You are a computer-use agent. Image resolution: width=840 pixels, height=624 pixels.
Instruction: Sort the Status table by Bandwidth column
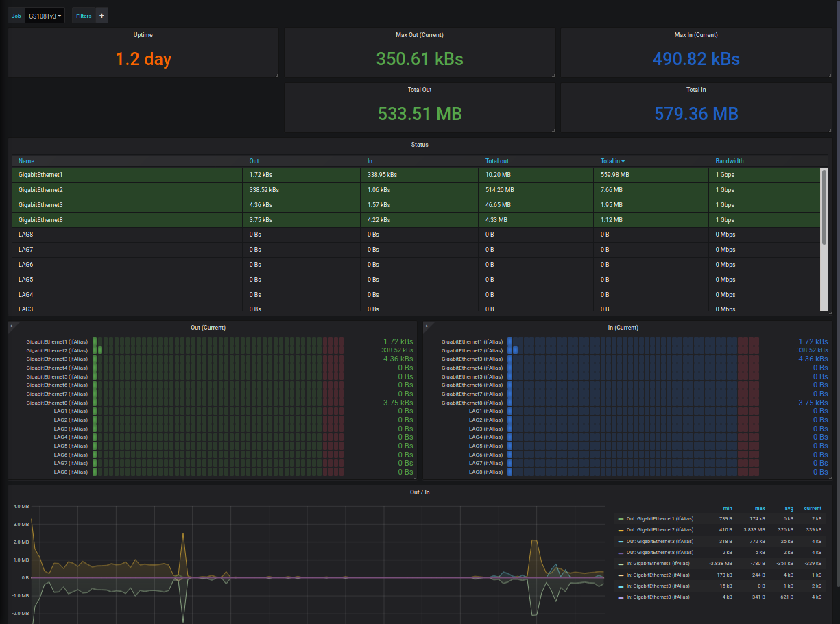pos(730,161)
